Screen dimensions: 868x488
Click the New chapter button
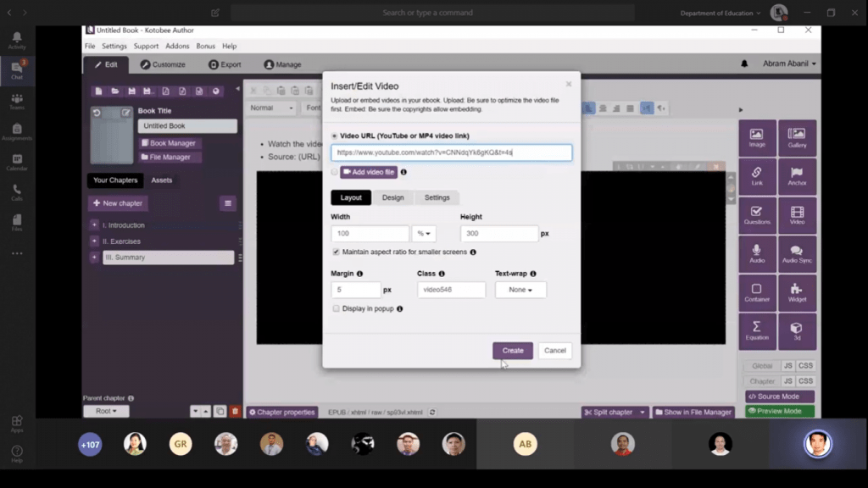(x=118, y=203)
